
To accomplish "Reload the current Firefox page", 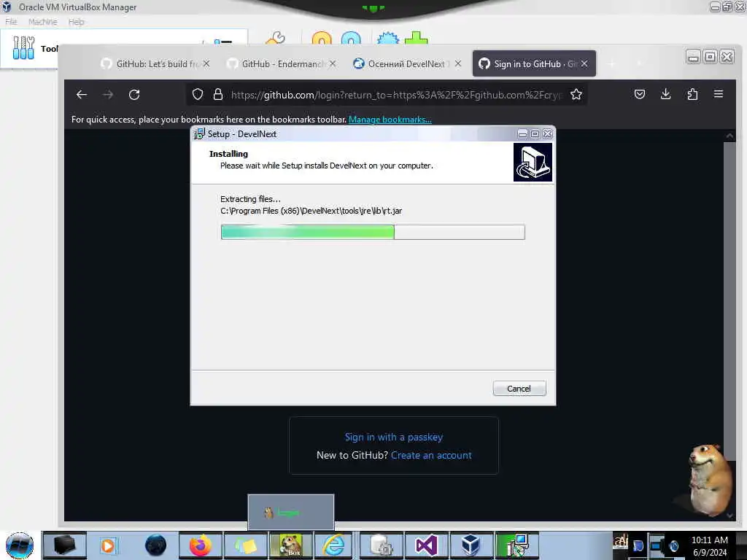I will [134, 95].
